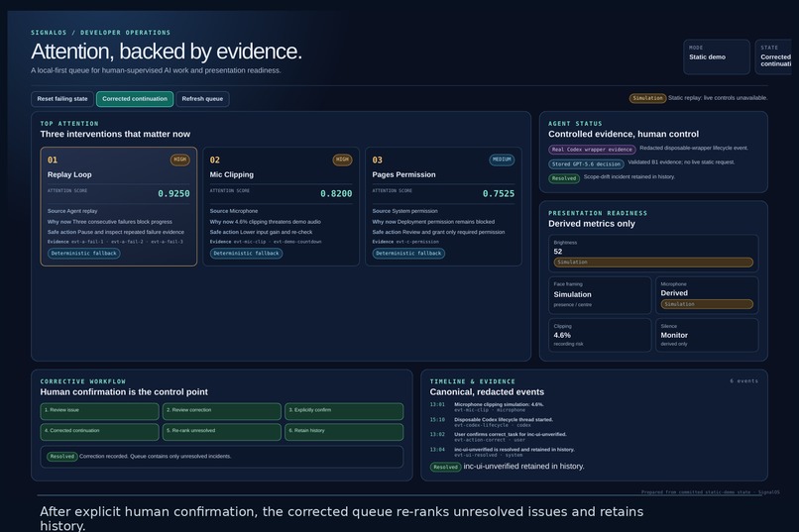This screenshot has height=532, width=799.
Task: Open the Mic Clipping intervention card
Action: 281,207
